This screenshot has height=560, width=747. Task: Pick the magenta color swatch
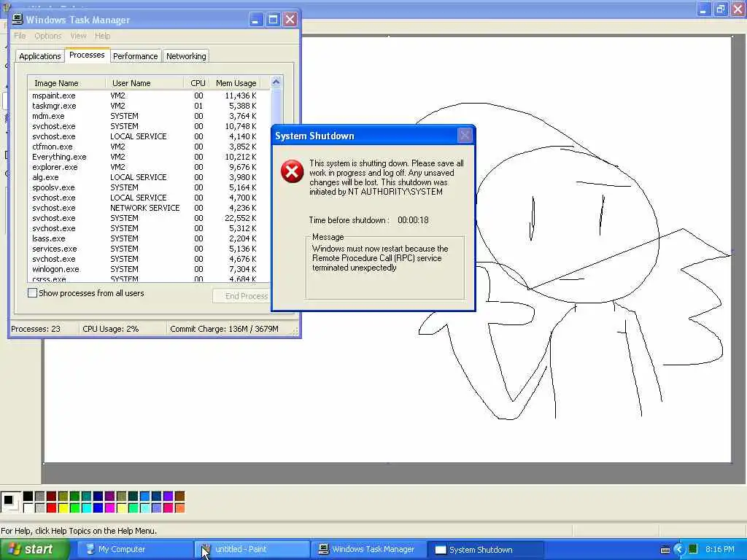point(109,507)
